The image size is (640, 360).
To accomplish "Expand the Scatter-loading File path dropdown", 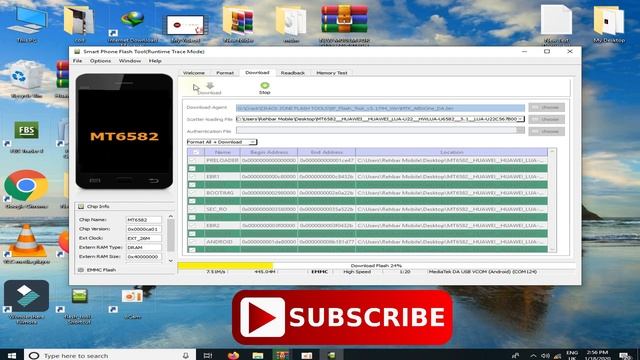I will [520, 119].
